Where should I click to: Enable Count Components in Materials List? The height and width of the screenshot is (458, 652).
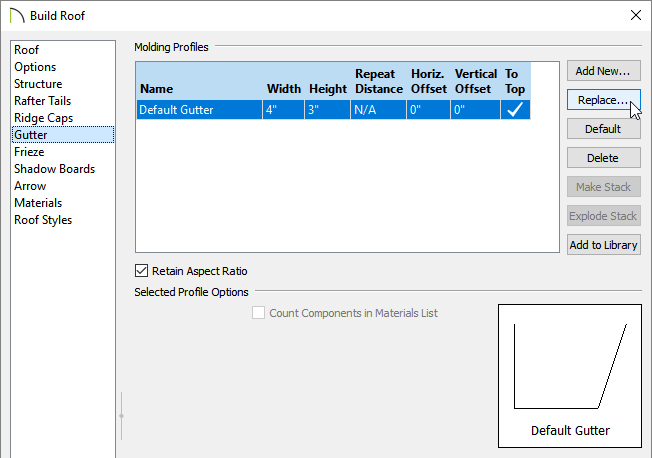[x=258, y=313]
